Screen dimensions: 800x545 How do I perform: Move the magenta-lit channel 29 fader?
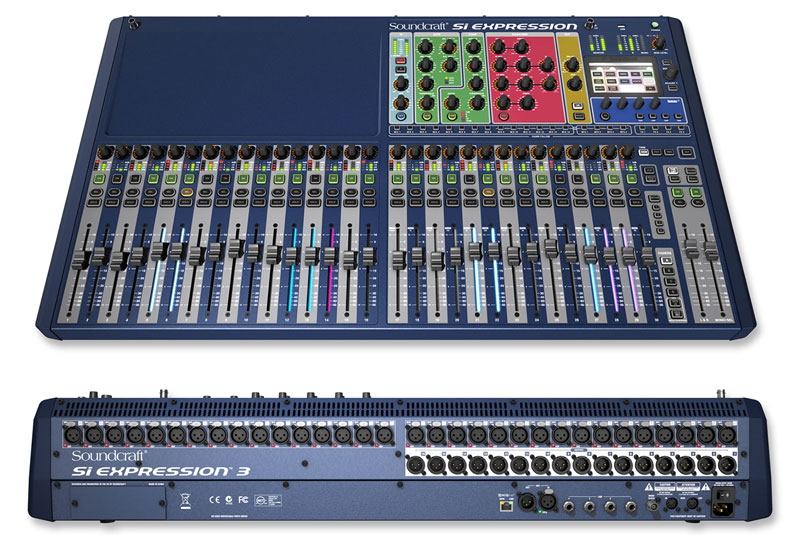click(x=628, y=256)
